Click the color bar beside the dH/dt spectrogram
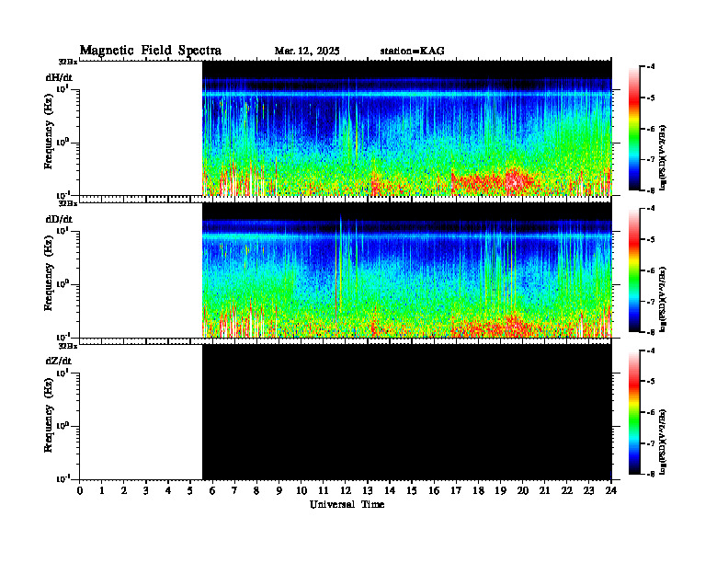This screenshot has height=563, width=728. tap(634, 128)
